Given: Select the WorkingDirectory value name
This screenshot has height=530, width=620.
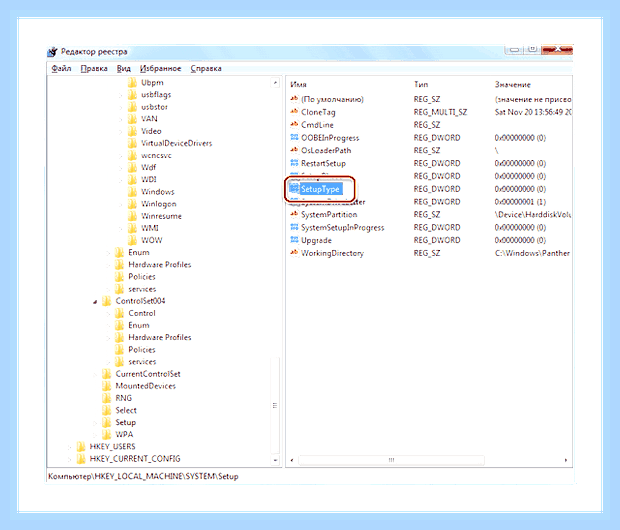Looking at the screenshot, I should click(x=333, y=253).
